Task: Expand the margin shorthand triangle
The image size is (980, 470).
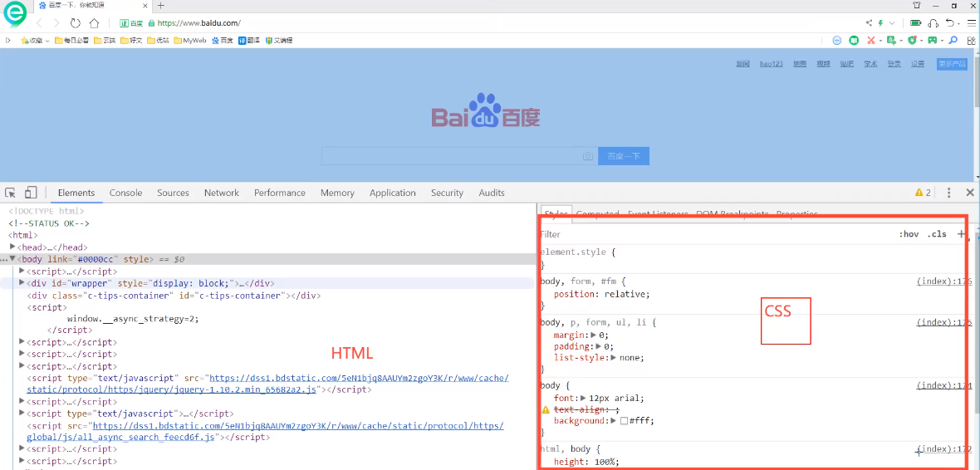Action: [x=592, y=335]
